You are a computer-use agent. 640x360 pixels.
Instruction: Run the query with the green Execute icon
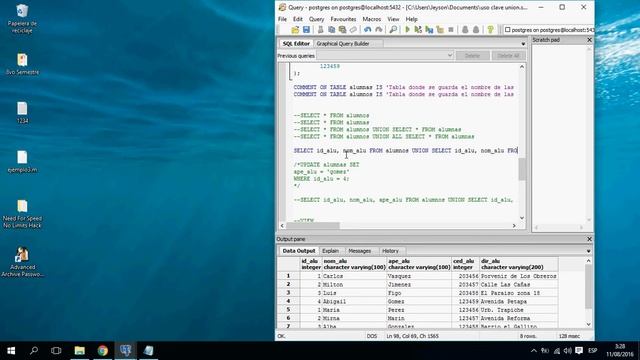pyautogui.click(x=407, y=30)
